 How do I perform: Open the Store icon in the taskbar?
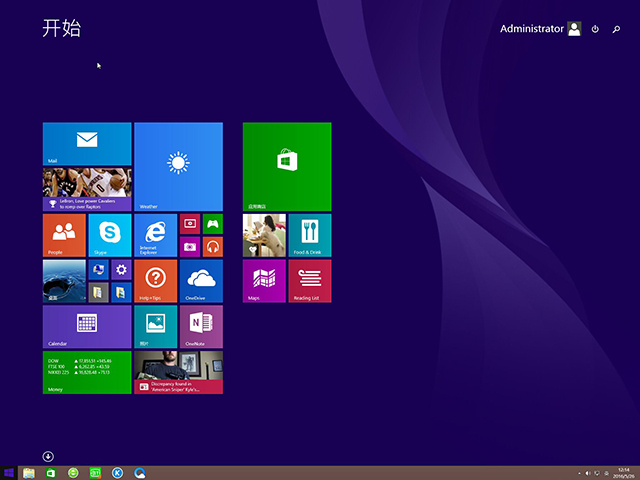click(x=51, y=473)
